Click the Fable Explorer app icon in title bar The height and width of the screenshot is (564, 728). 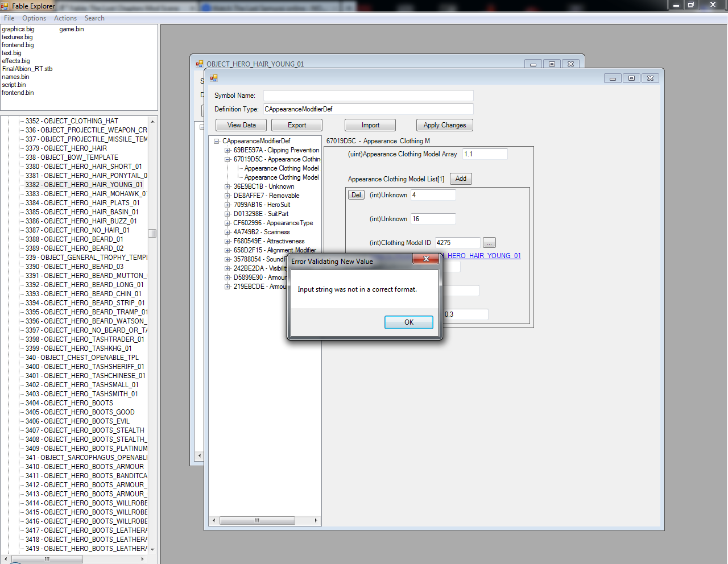pos(5,6)
